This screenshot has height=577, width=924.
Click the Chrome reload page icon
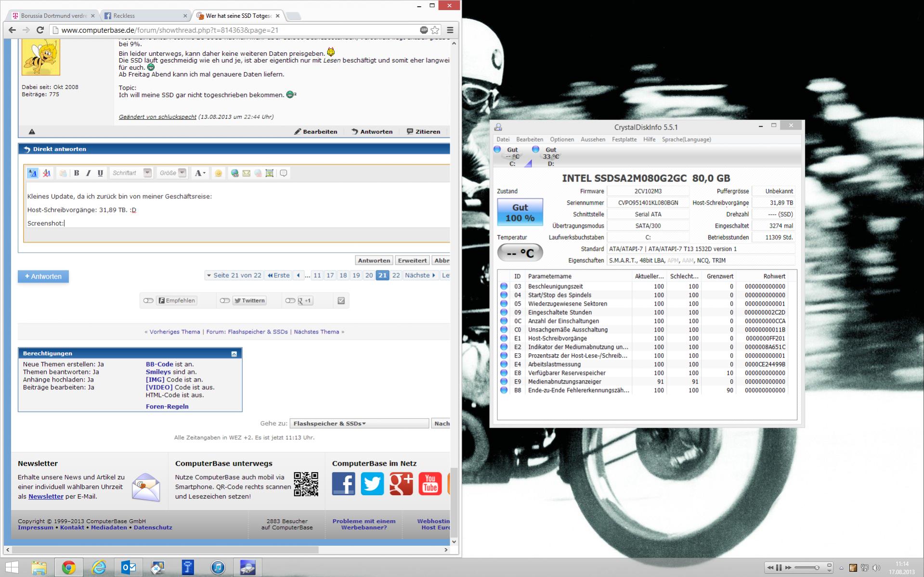40,30
